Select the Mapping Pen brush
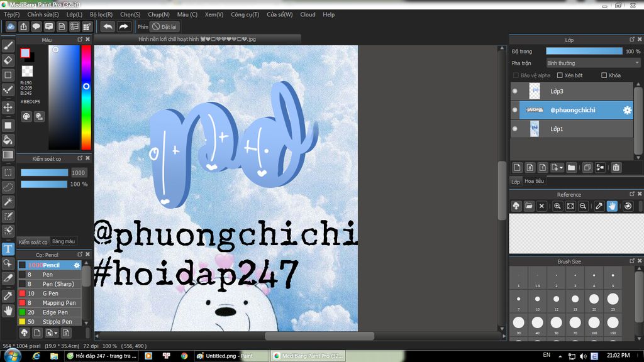The image size is (644, 362). (50, 303)
